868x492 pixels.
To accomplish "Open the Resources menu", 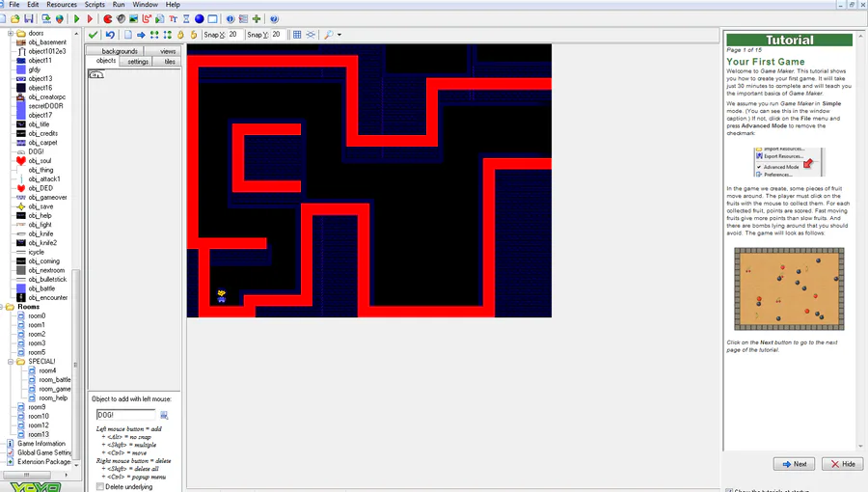I will pyautogui.click(x=62, y=5).
